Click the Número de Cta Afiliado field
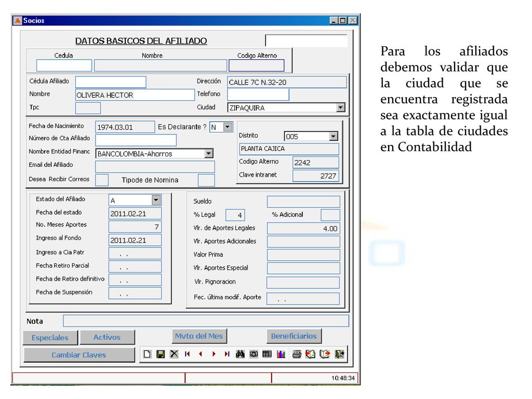 [x=136, y=140]
